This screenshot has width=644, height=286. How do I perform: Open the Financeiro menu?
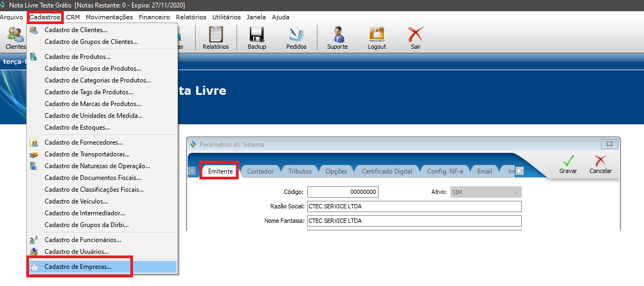pos(154,17)
